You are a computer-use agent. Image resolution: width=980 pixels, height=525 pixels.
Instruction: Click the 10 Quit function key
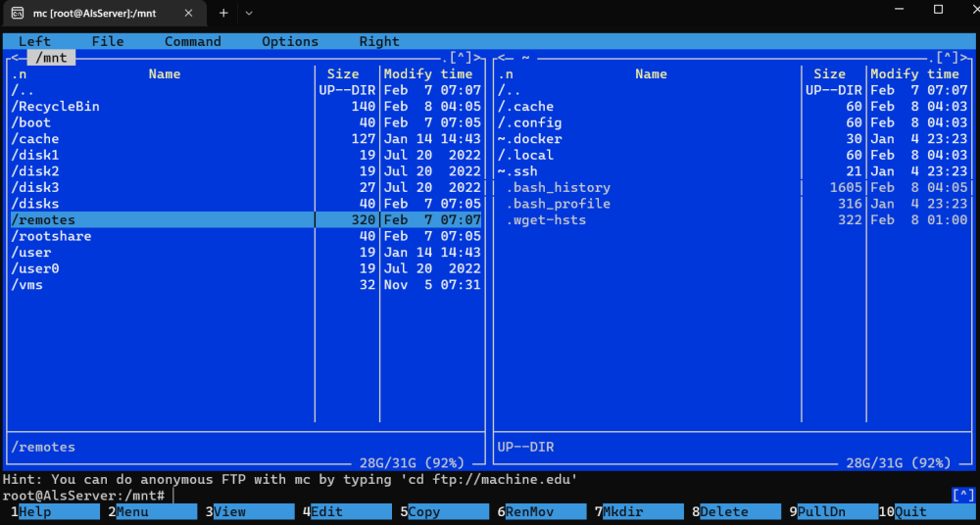tap(927, 512)
